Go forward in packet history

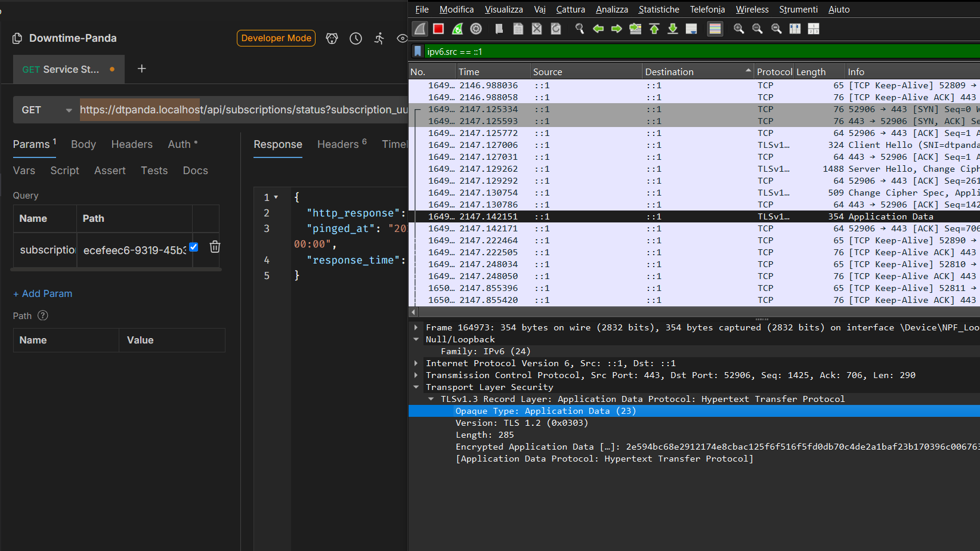pos(617,29)
